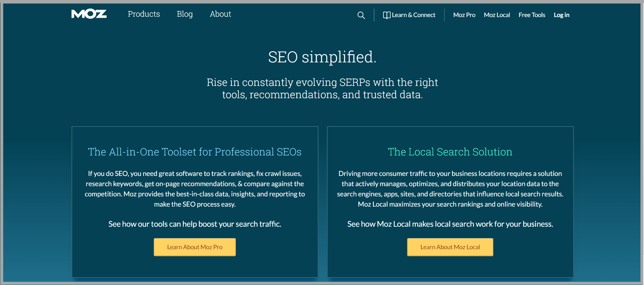The image size is (644, 285).
Task: Click the 'Driving more consumer traffic' paragraph
Action: [x=450, y=189]
